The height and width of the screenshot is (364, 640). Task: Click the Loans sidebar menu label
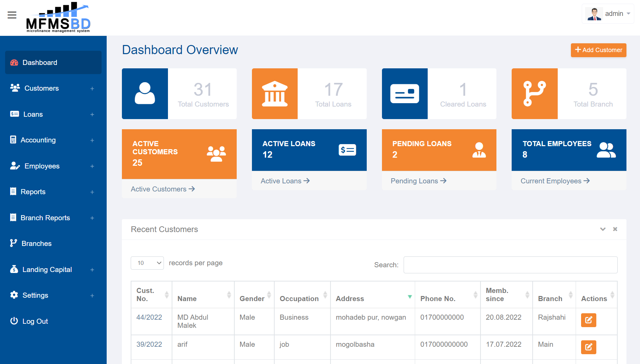[33, 114]
